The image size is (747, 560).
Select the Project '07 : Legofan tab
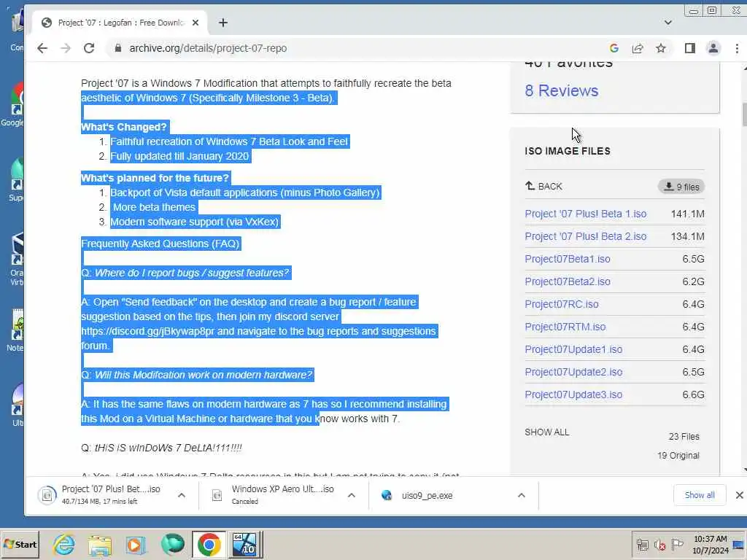tap(119, 23)
